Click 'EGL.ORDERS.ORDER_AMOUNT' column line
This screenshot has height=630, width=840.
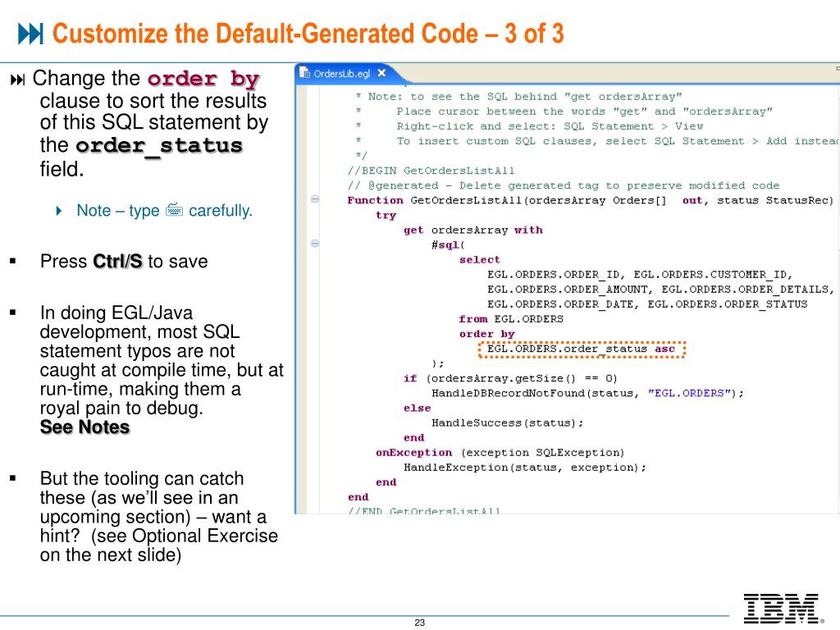(660, 290)
